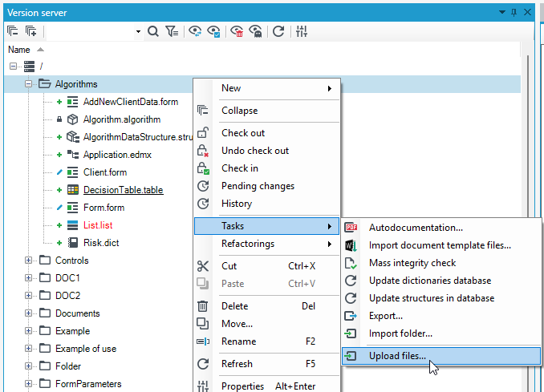Choose Autodocumentation... from Tasks submenu
The height and width of the screenshot is (392, 544).
[x=441, y=228]
